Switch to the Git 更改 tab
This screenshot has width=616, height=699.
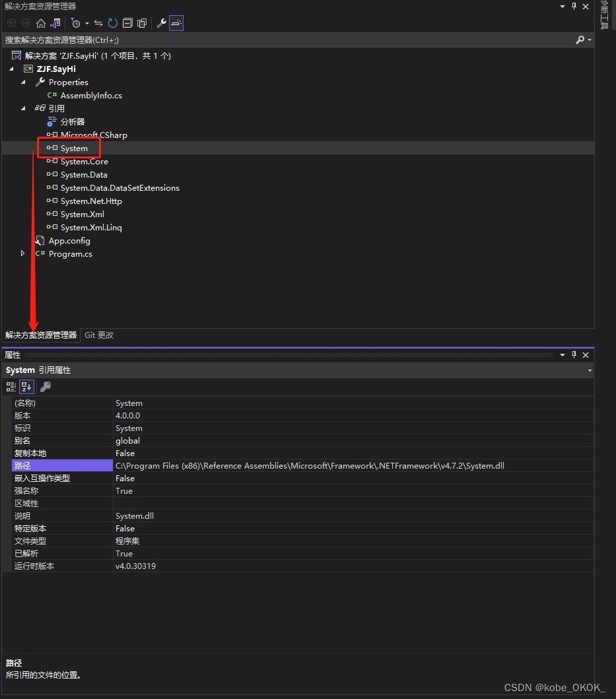coord(99,335)
